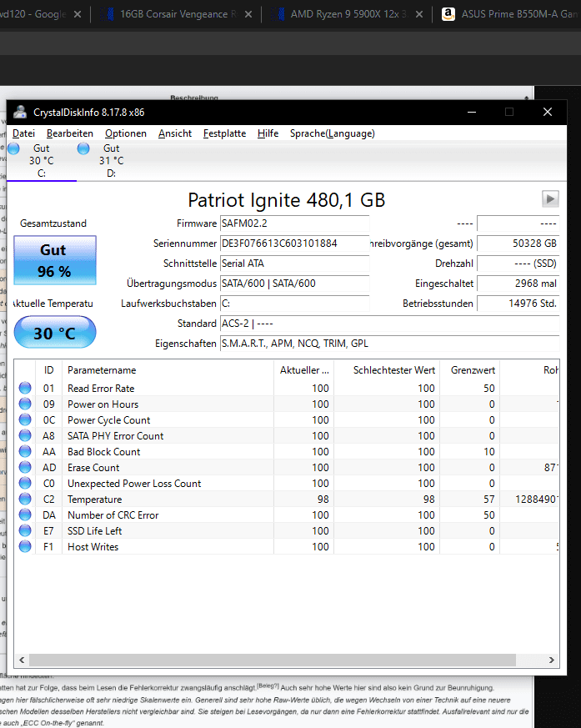The width and height of the screenshot is (581, 728).
Task: Click the Parametername column header
Action: click(x=168, y=370)
